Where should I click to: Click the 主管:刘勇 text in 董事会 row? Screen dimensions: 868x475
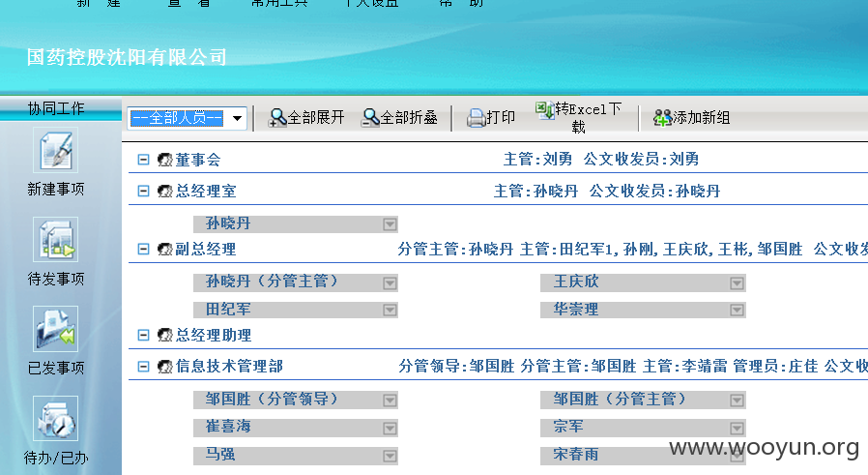coord(537,160)
